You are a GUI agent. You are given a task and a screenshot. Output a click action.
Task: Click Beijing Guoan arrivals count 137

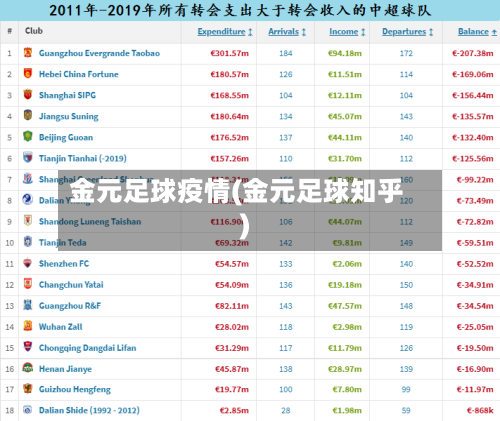pyautogui.click(x=286, y=137)
